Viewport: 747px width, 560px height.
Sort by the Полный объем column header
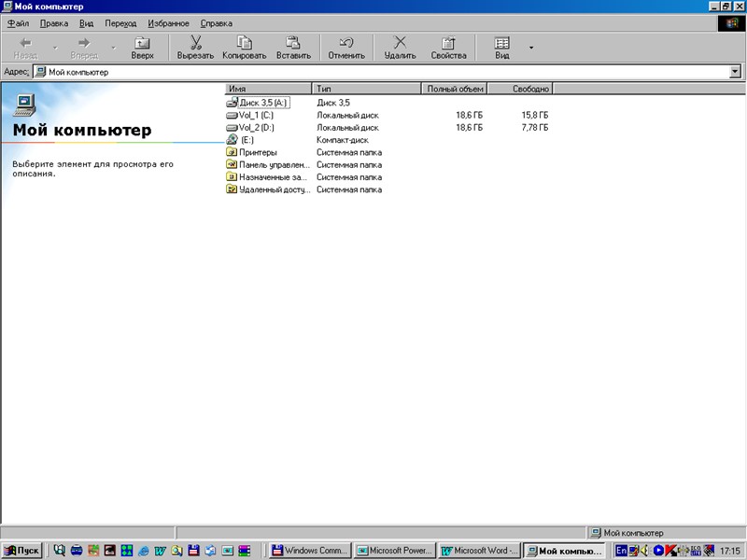455,89
